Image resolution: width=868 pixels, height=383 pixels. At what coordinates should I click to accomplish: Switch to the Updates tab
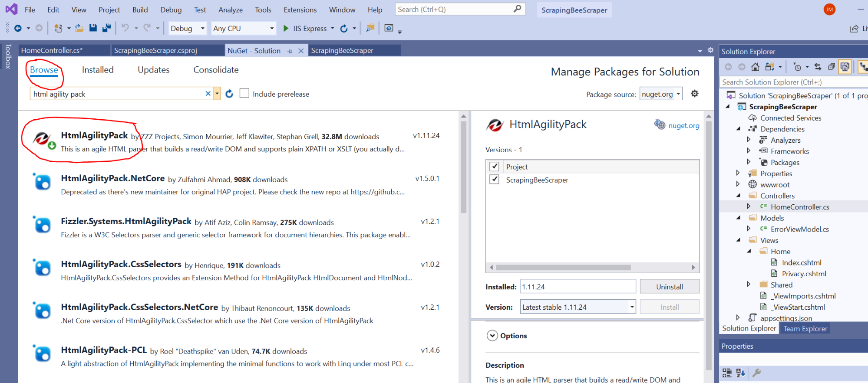pyautogui.click(x=154, y=70)
